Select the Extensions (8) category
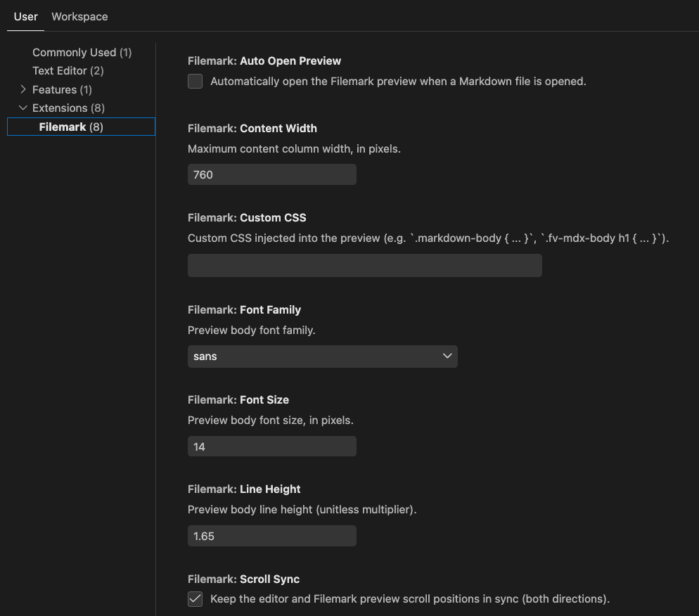 click(x=68, y=108)
